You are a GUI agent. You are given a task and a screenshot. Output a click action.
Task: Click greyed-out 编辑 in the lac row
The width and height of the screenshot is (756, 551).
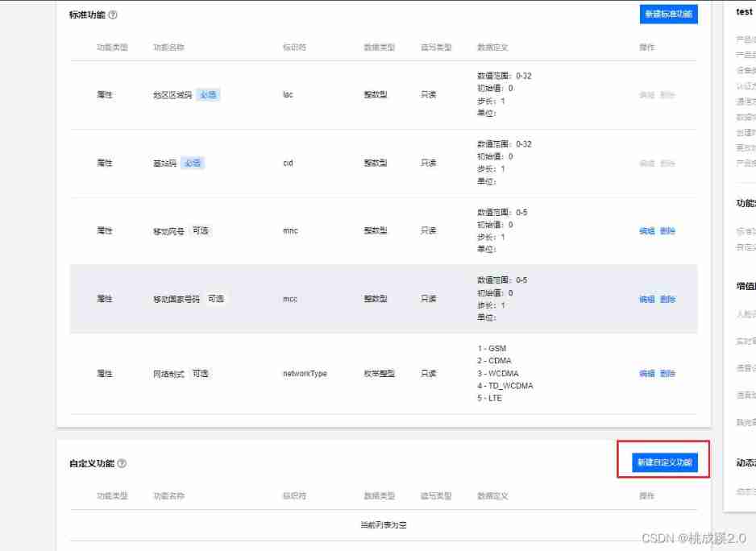646,95
